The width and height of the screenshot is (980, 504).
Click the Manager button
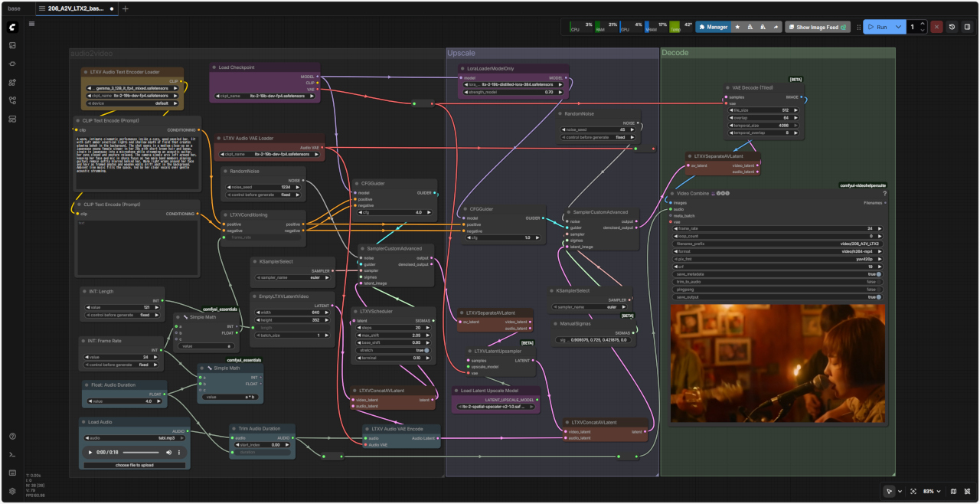coord(712,27)
